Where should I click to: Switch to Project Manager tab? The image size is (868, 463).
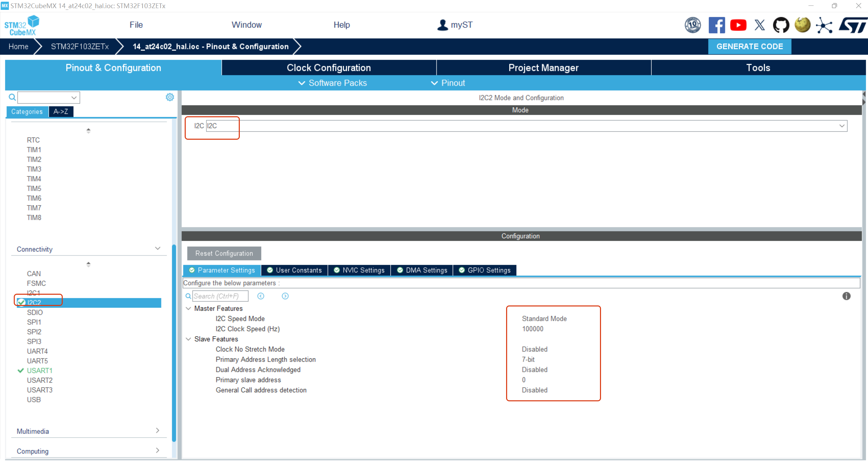tap(544, 68)
